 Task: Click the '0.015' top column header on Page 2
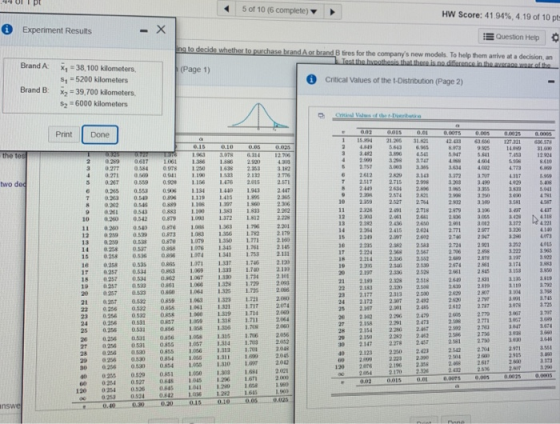pyautogui.click(x=393, y=133)
